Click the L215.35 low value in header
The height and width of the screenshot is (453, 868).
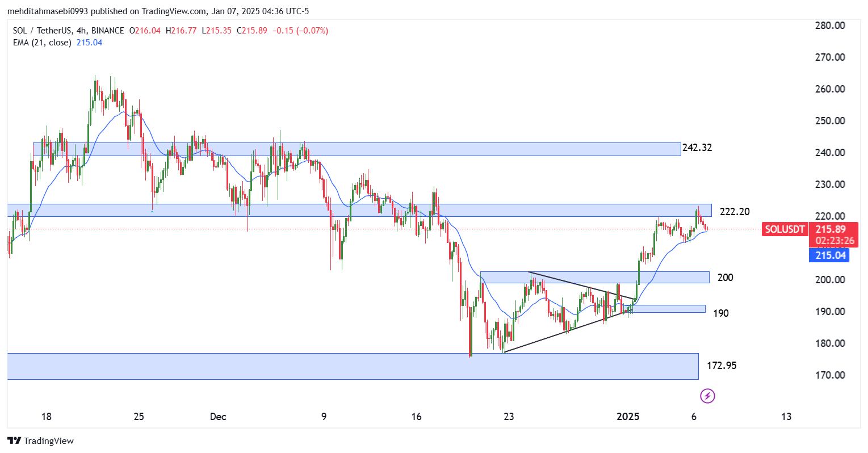point(216,31)
